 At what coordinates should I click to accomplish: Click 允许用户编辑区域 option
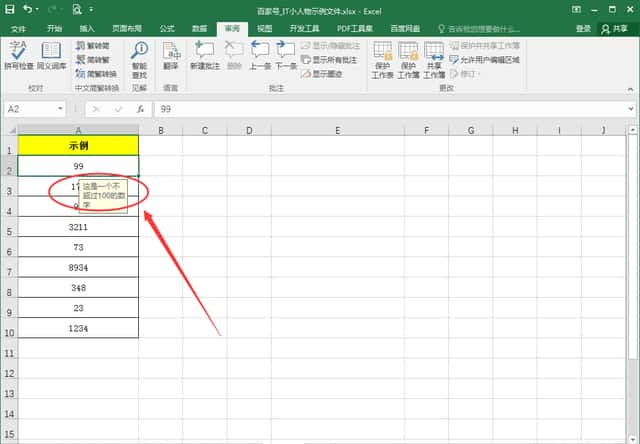(x=484, y=60)
